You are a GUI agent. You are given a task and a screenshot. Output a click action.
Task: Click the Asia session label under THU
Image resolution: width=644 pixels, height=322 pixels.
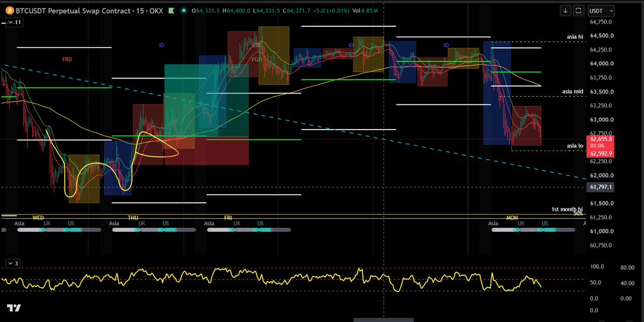[114, 223]
